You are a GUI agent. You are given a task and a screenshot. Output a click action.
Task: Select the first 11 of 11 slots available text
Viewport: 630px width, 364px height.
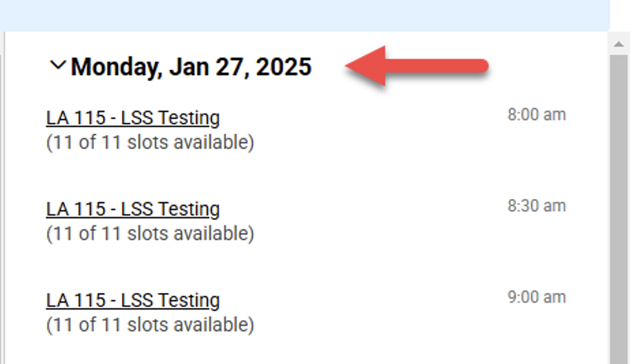coord(150,142)
